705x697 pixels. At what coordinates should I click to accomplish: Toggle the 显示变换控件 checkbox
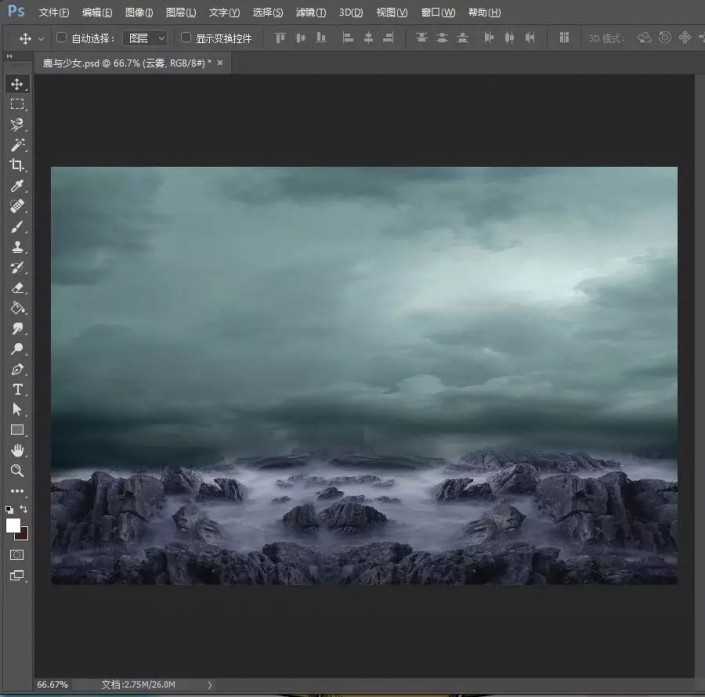click(186, 38)
